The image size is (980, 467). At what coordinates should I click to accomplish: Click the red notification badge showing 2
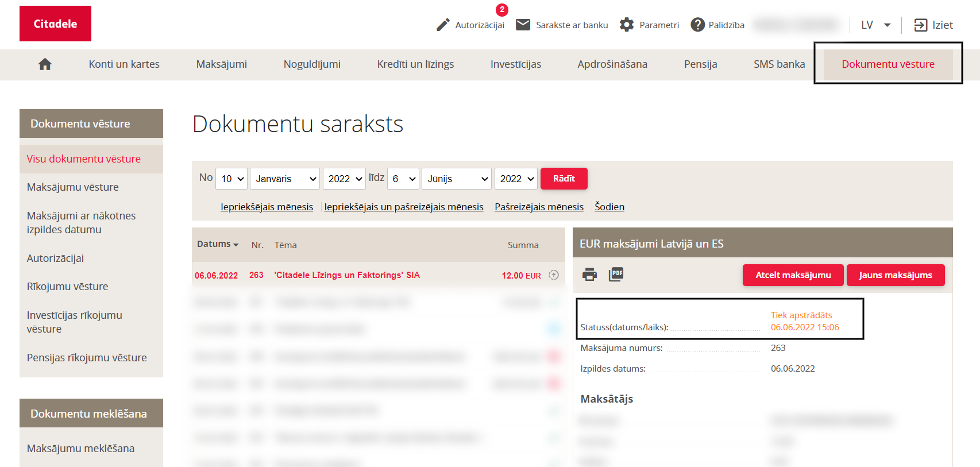(502, 9)
